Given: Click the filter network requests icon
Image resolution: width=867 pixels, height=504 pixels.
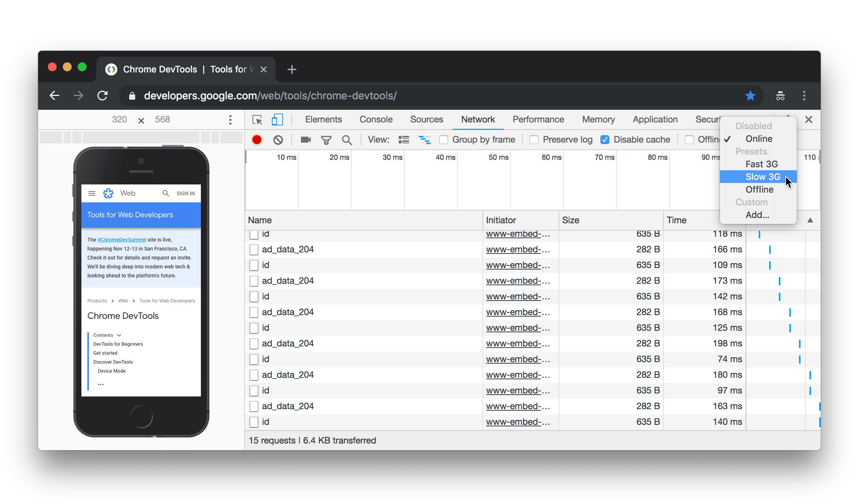Looking at the screenshot, I should pyautogui.click(x=326, y=139).
